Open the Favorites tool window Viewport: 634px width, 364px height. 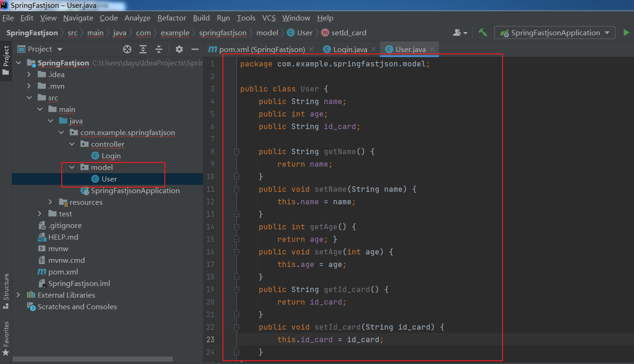[6, 339]
